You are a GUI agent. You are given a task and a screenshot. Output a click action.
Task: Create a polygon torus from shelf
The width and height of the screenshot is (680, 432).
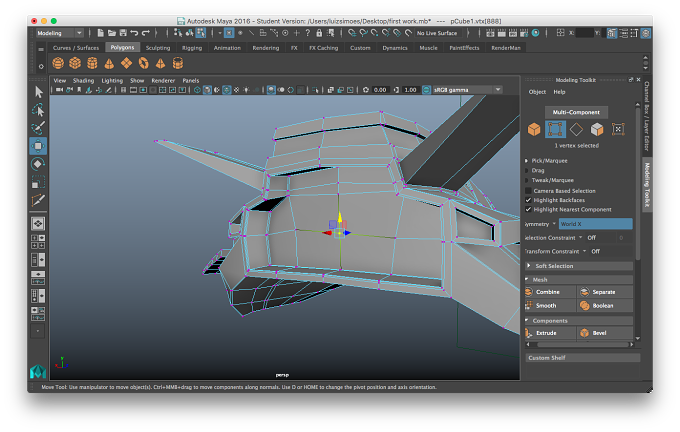144,63
